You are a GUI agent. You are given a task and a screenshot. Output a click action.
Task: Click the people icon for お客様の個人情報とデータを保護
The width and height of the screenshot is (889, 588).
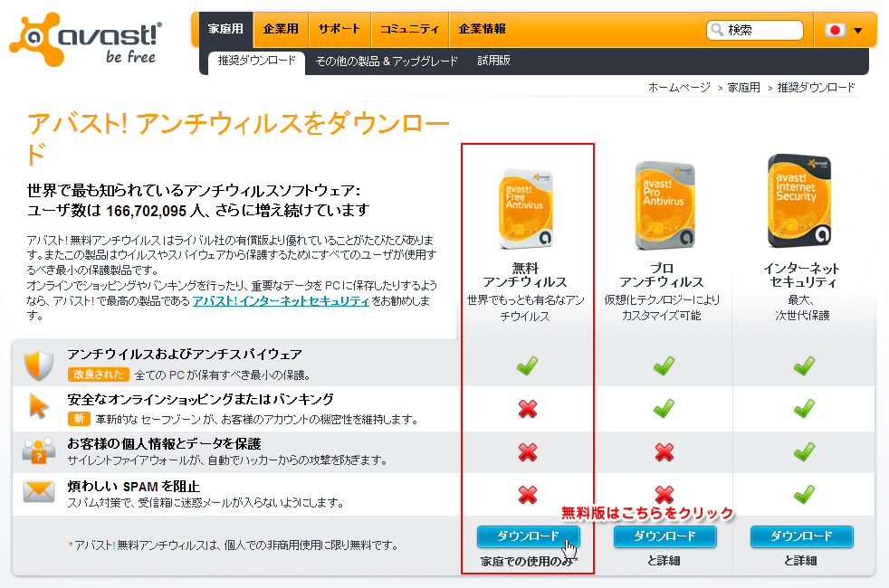pyautogui.click(x=39, y=450)
